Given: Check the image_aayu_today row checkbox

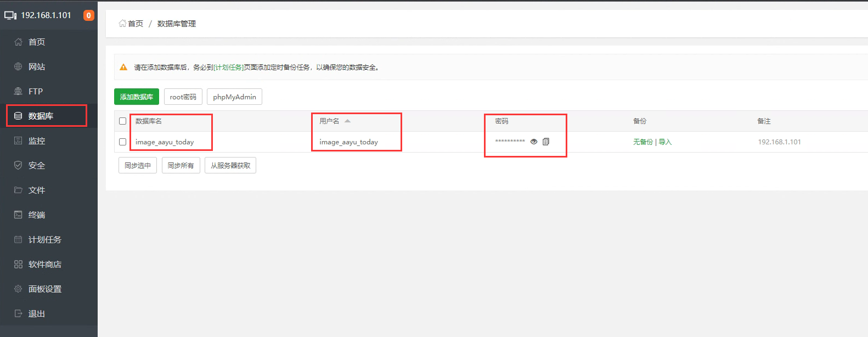Looking at the screenshot, I should click(123, 142).
